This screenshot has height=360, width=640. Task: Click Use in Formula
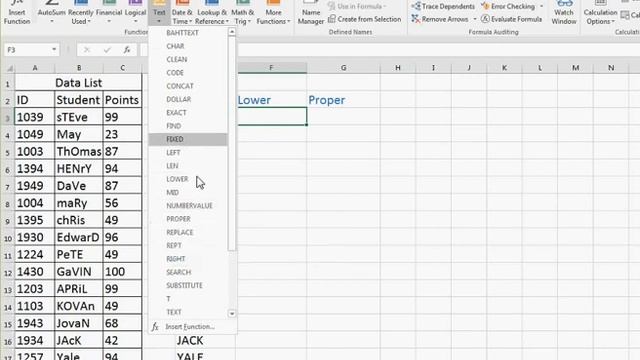[x=357, y=6]
